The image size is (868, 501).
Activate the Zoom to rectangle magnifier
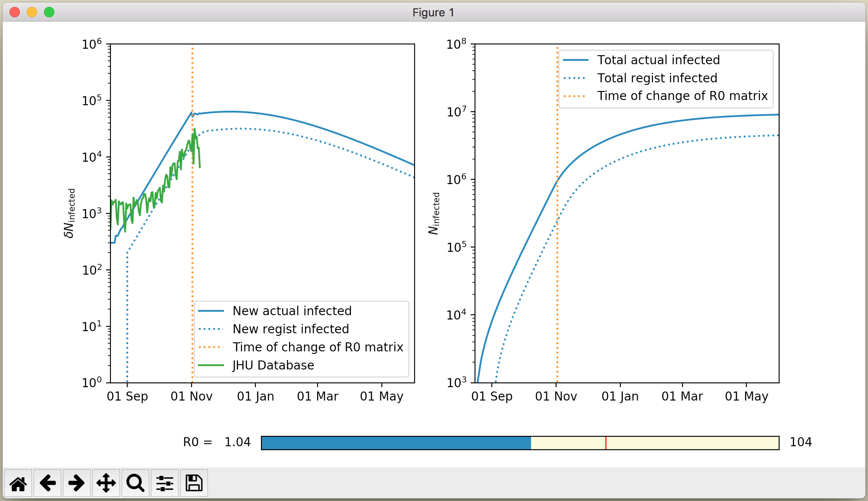click(135, 483)
